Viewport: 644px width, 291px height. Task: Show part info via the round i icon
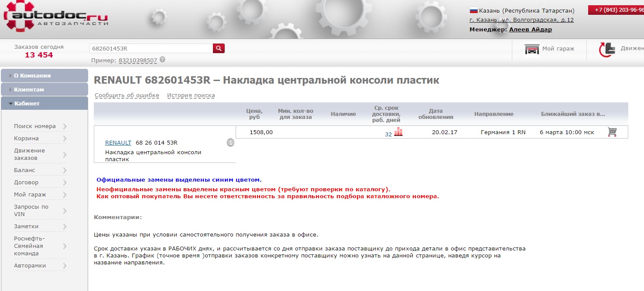[x=231, y=142]
